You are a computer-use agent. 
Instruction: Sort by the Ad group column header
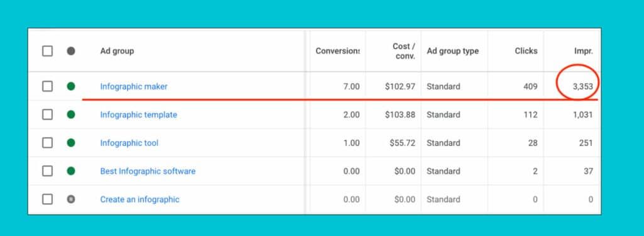coord(117,51)
